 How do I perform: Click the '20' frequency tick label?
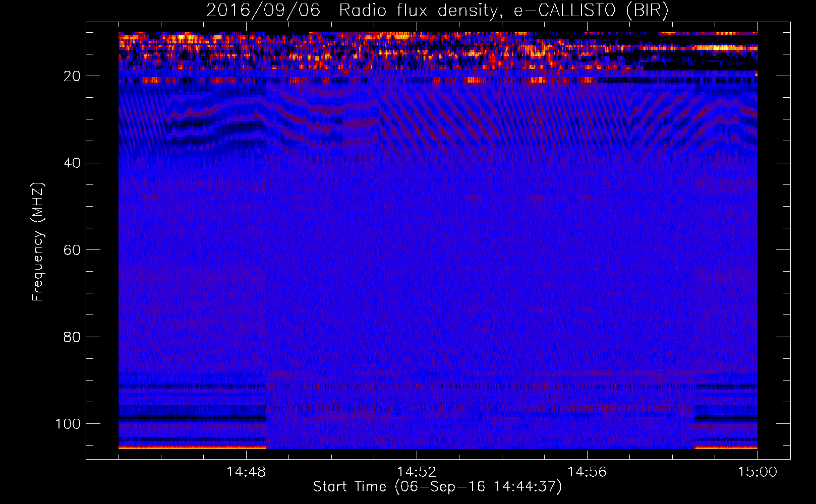tap(72, 76)
